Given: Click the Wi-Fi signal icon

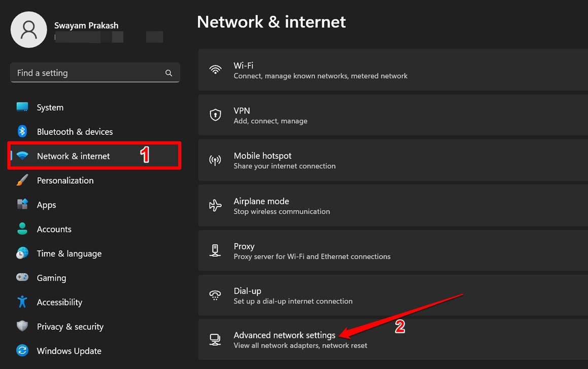Looking at the screenshot, I should [215, 70].
